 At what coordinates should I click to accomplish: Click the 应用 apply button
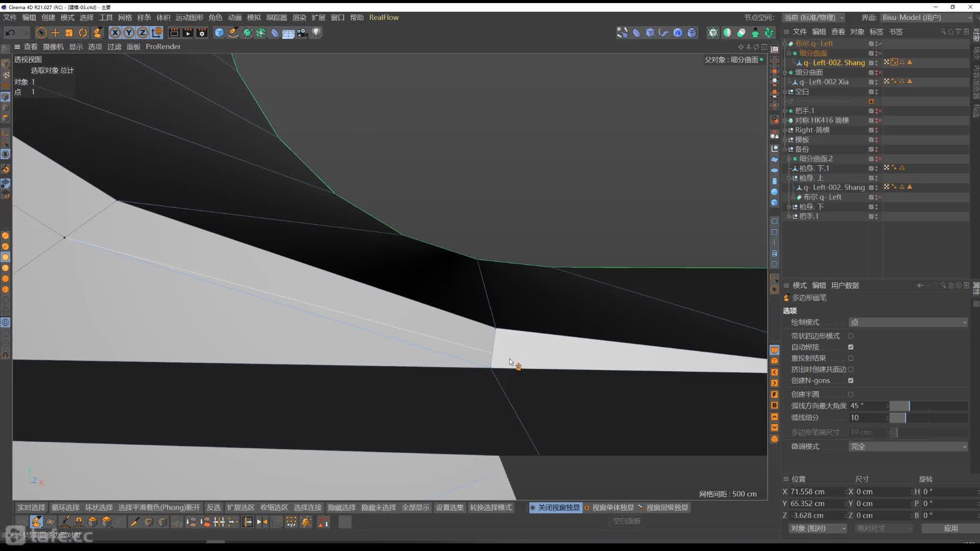point(950,529)
